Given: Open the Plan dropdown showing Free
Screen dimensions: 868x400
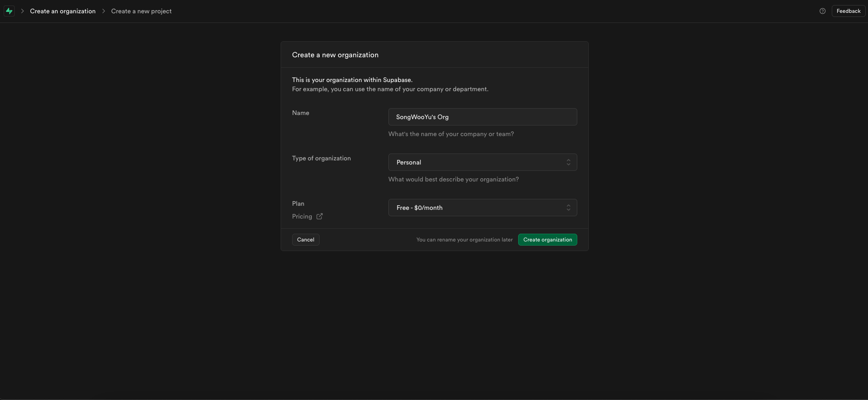Looking at the screenshot, I should [x=482, y=208].
